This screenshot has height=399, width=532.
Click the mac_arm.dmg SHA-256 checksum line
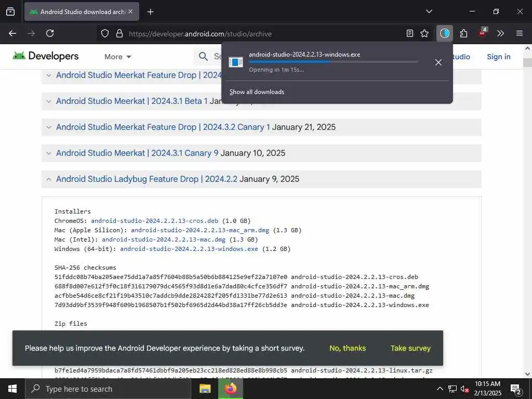(x=242, y=286)
